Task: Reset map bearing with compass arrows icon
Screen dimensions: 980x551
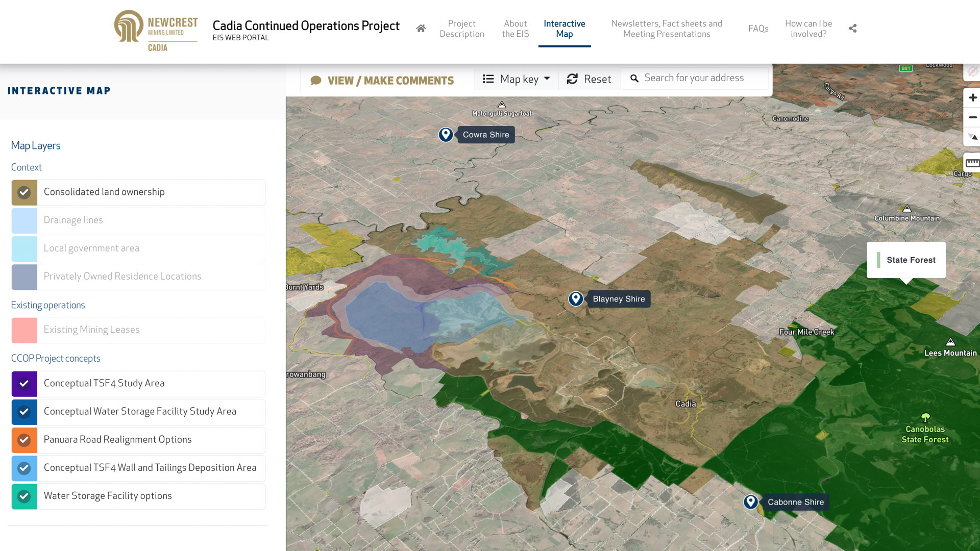Action: 972,137
